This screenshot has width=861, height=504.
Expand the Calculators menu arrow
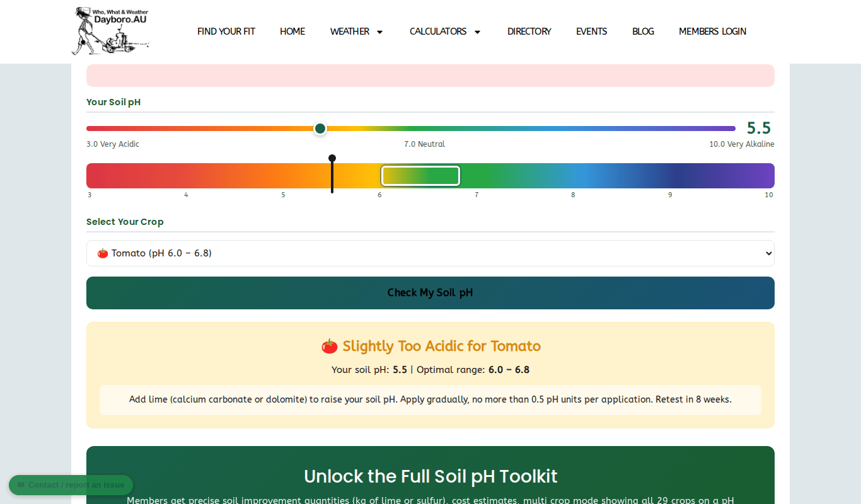tap(477, 32)
